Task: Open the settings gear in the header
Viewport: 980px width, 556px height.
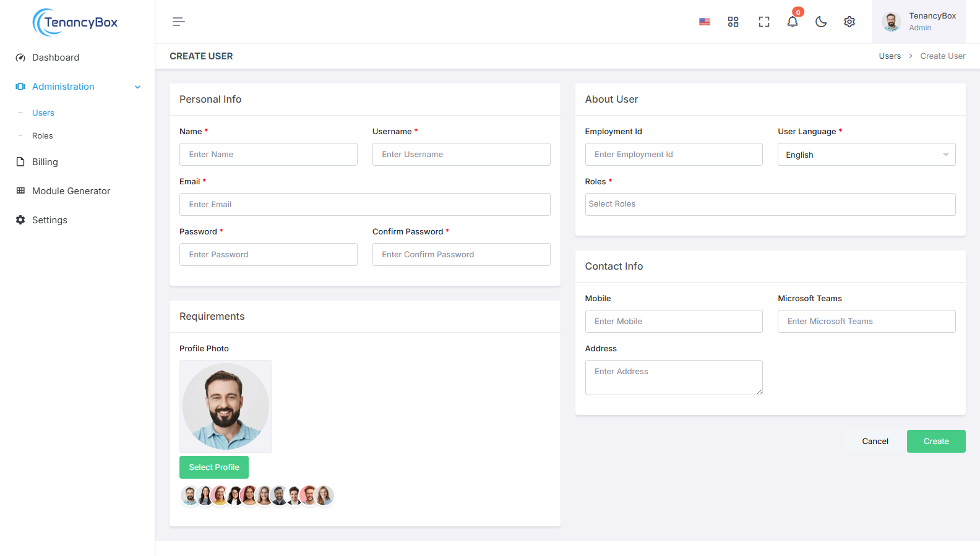Action: point(849,22)
